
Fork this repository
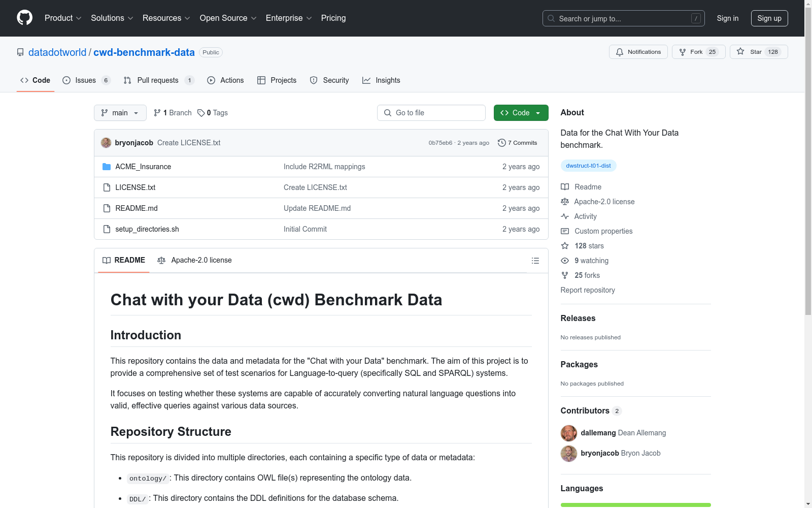[699, 52]
